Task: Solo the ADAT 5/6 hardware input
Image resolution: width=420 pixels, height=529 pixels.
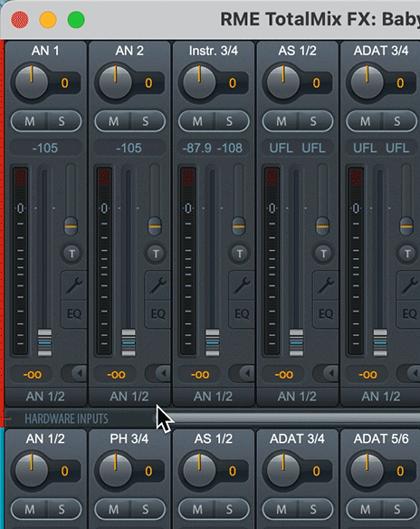Action: [397, 509]
